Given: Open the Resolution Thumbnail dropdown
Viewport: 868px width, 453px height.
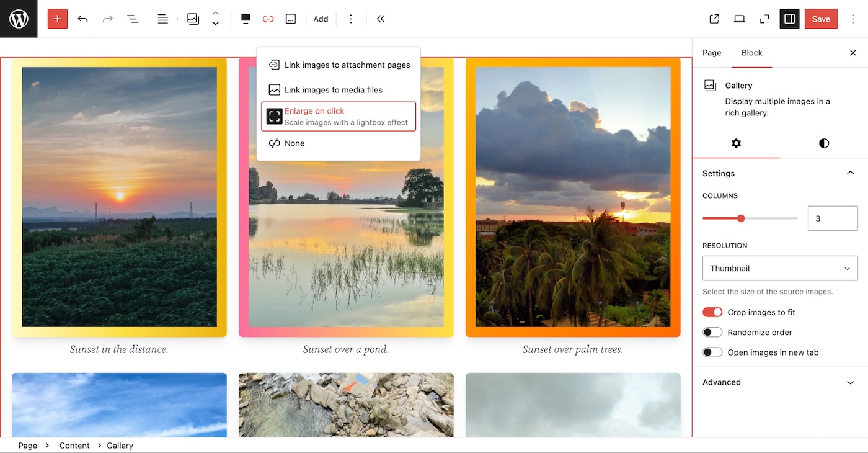Looking at the screenshot, I should (x=779, y=268).
